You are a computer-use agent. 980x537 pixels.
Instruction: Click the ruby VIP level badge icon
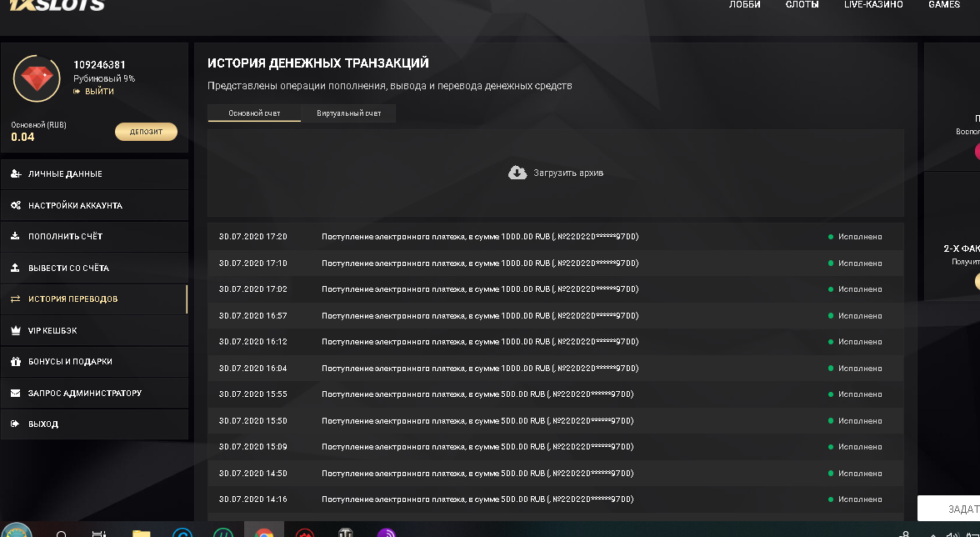(37, 78)
